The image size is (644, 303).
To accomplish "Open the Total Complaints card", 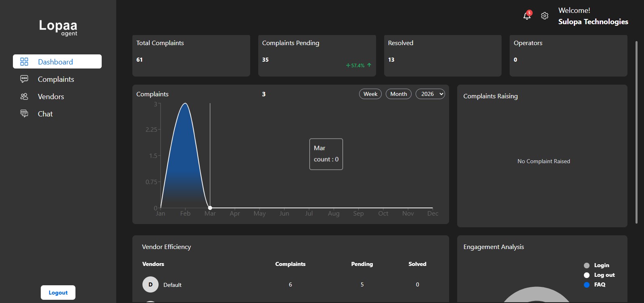I will point(191,56).
